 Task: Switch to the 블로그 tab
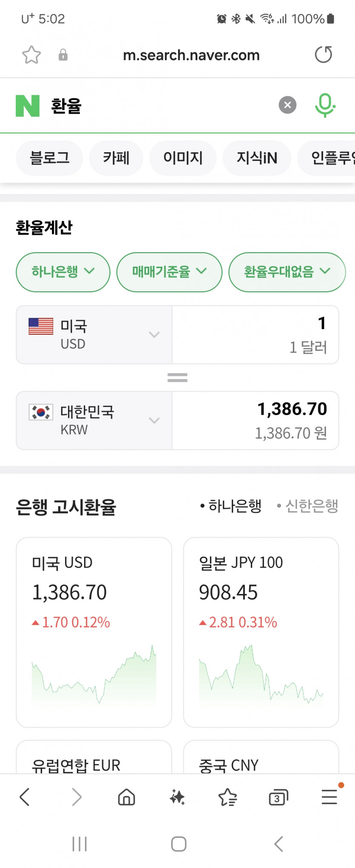point(49,158)
